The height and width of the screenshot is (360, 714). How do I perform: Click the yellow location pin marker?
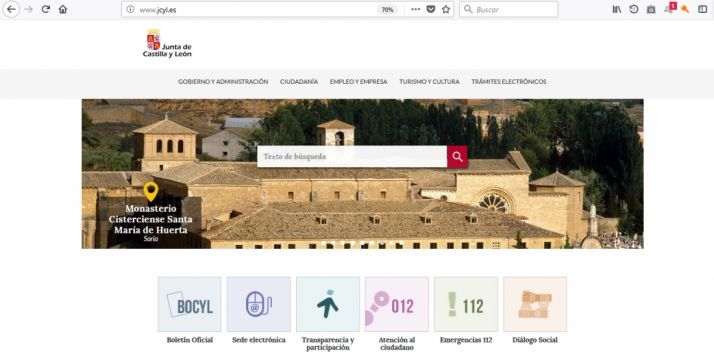pos(151,191)
